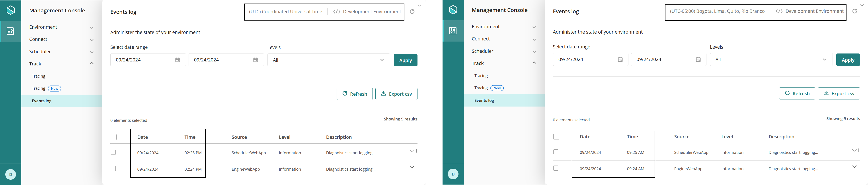Expand the Scheduler menu chevron in the Bogota-timezone console
The width and height of the screenshot is (868, 185).
(534, 52)
